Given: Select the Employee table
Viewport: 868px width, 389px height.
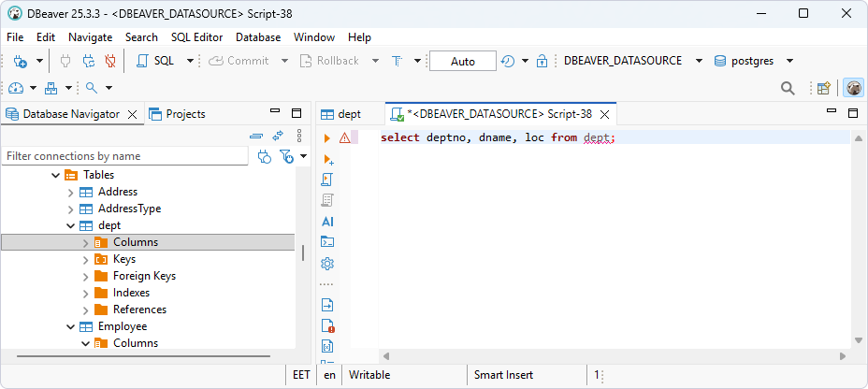Looking at the screenshot, I should 123,326.
